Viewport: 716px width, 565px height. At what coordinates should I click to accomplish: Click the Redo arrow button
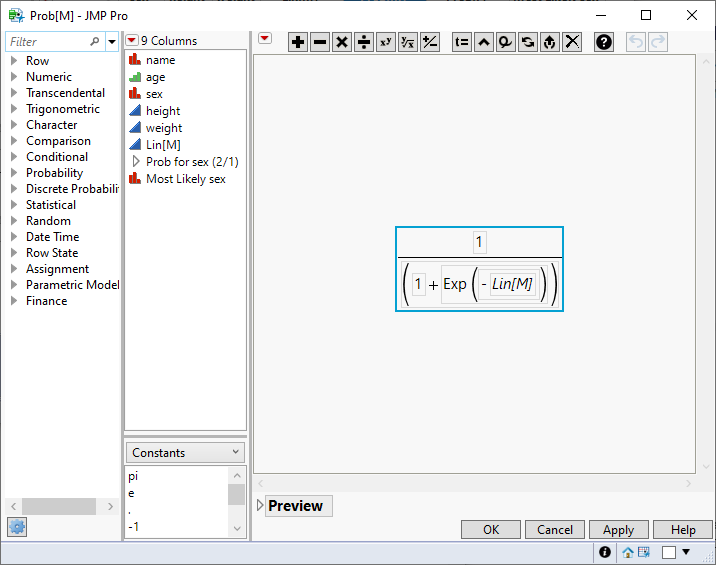[658, 42]
